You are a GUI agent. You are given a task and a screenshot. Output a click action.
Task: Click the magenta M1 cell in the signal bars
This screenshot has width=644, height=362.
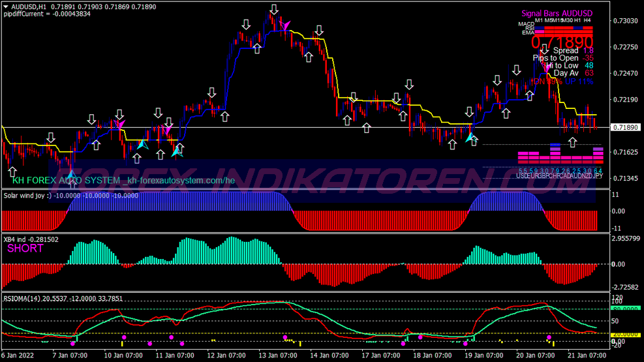click(539, 31)
